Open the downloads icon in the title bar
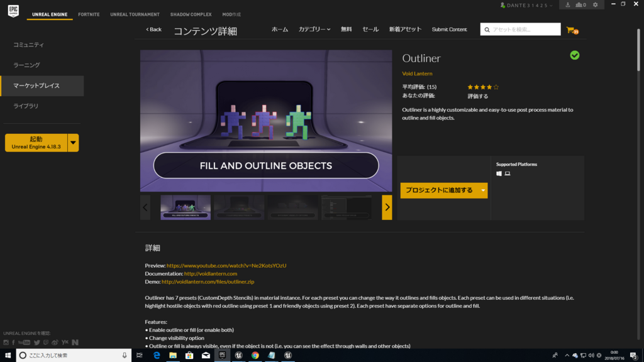Viewport: 644px width, 362px height. 568,4
